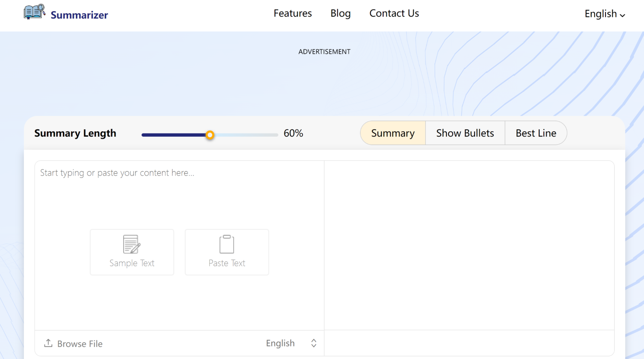The height and width of the screenshot is (359, 644).
Task: Click the up-down arrows beside English selector
Action: (x=313, y=343)
